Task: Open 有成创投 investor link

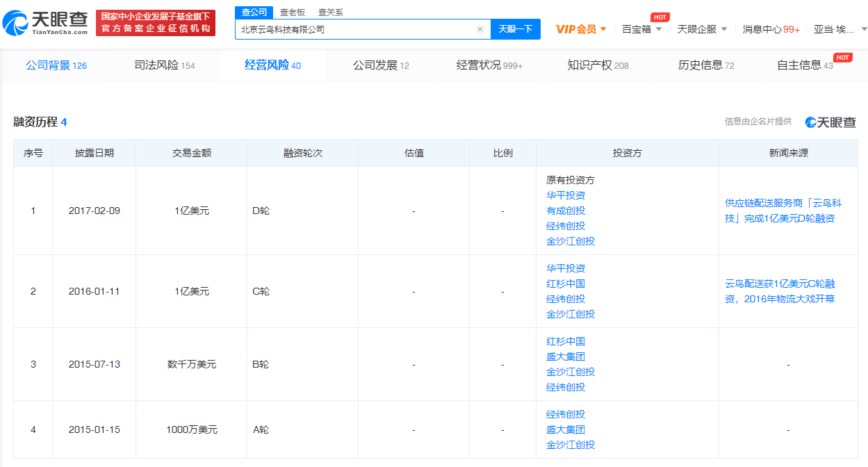Action: tap(566, 211)
